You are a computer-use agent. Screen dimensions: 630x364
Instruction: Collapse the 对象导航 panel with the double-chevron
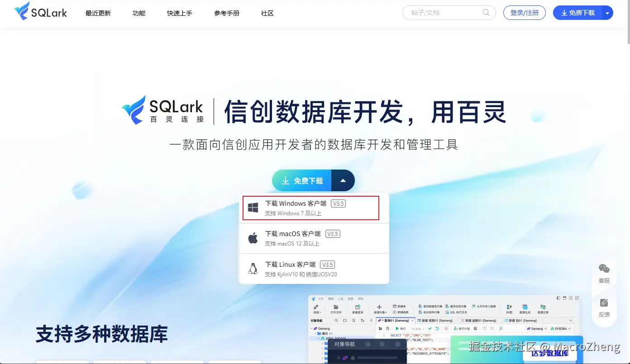[x=371, y=321]
